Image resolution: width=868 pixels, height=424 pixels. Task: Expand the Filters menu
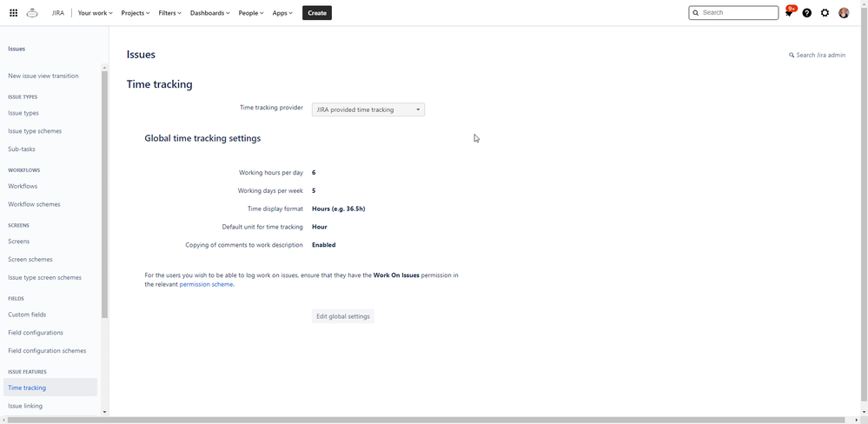[170, 13]
